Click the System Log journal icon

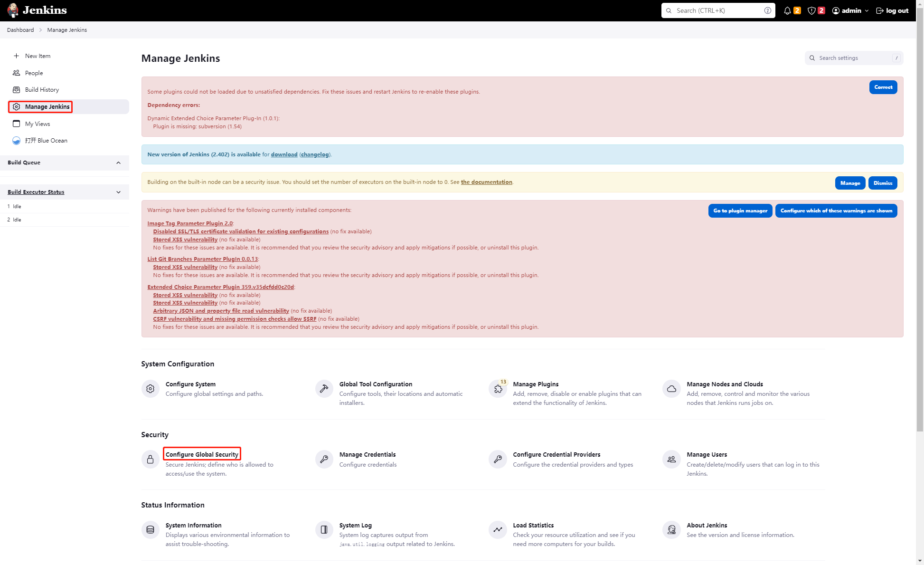click(324, 529)
